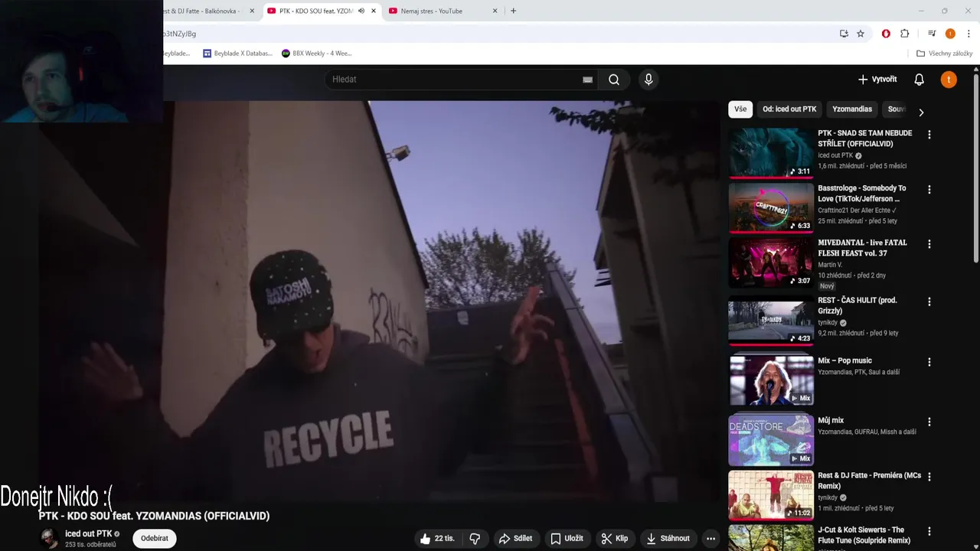Play Basstrologe Somebody To Love thumbnail

771,207
